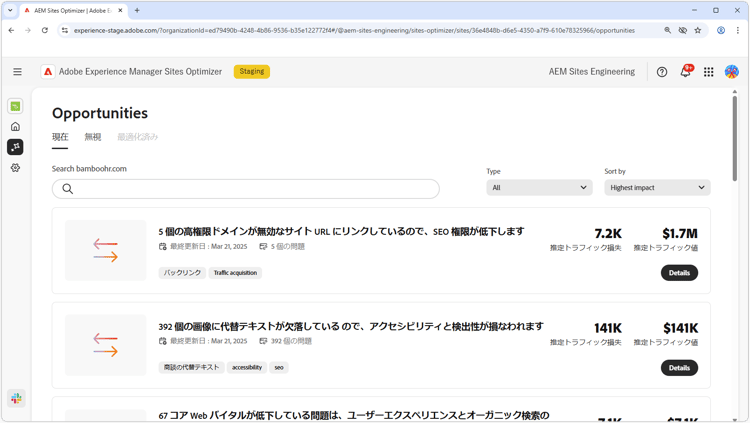The height and width of the screenshot is (423, 750).
Task: Reload the page
Action: pos(44,30)
